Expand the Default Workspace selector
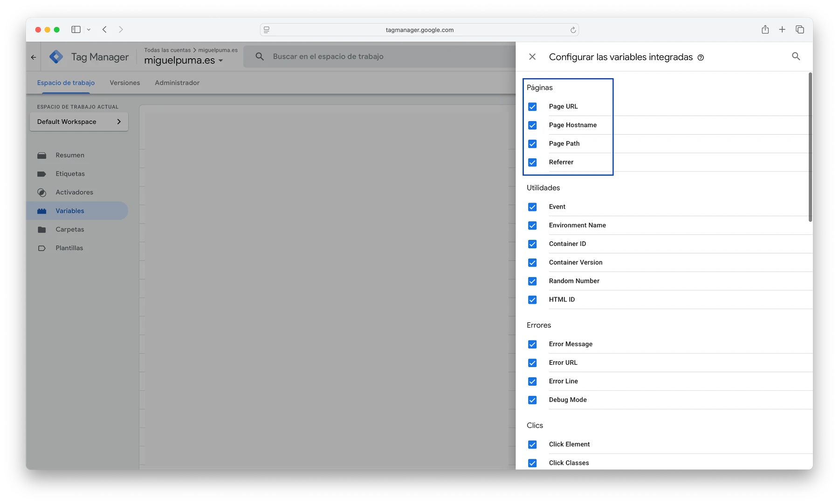The height and width of the screenshot is (504, 839). click(x=79, y=122)
